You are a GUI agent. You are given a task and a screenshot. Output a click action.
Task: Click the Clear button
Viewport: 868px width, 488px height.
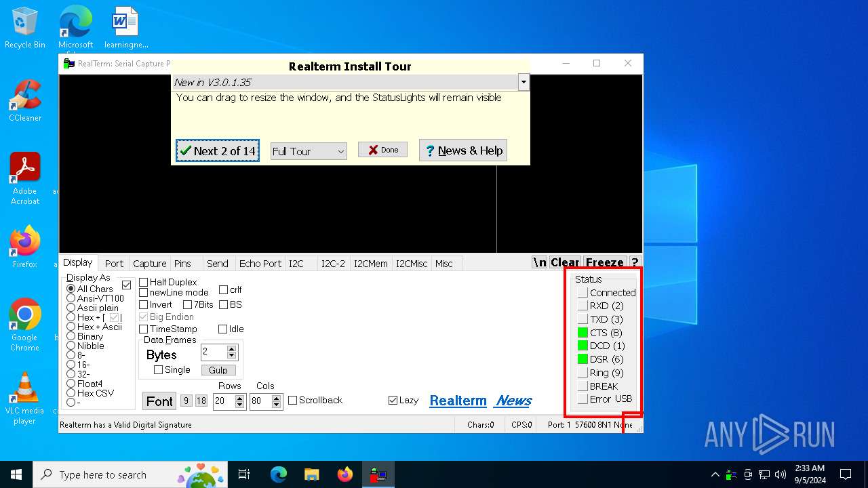click(565, 262)
